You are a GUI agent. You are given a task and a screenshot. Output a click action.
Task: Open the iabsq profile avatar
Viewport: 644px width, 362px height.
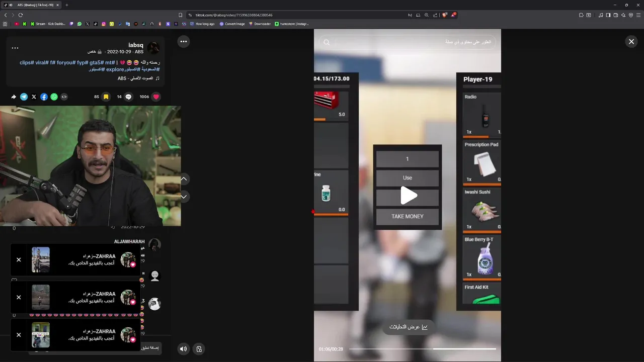tap(153, 48)
